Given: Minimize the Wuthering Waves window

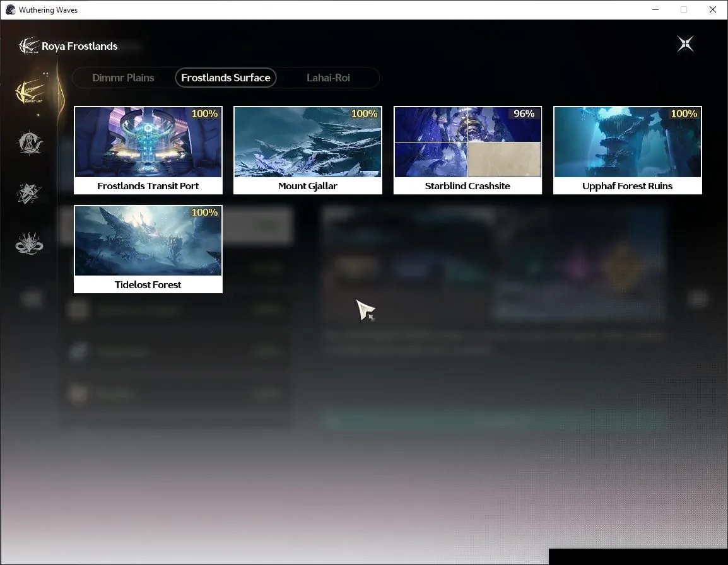Looking at the screenshot, I should [655, 9].
